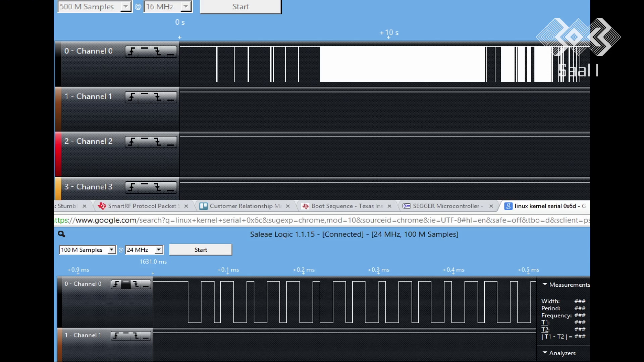Click the favicon on the Boot Sequence tab

[305, 206]
